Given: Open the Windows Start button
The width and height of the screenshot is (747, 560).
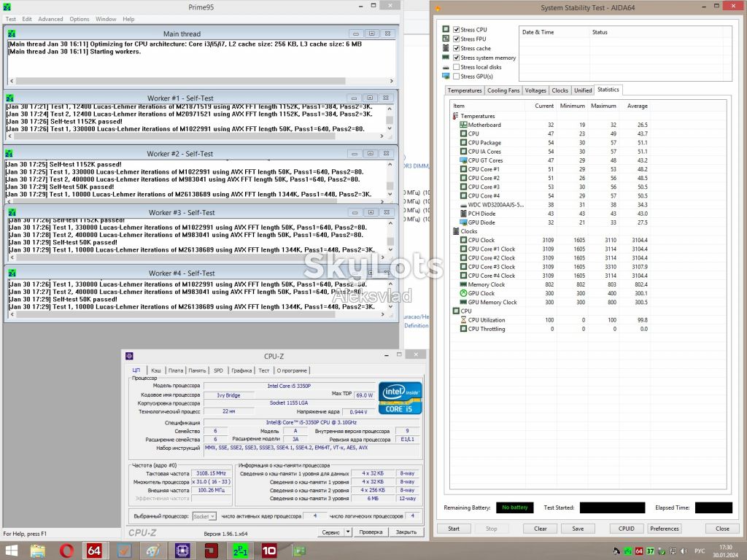Looking at the screenshot, I should pyautogui.click(x=10, y=551).
